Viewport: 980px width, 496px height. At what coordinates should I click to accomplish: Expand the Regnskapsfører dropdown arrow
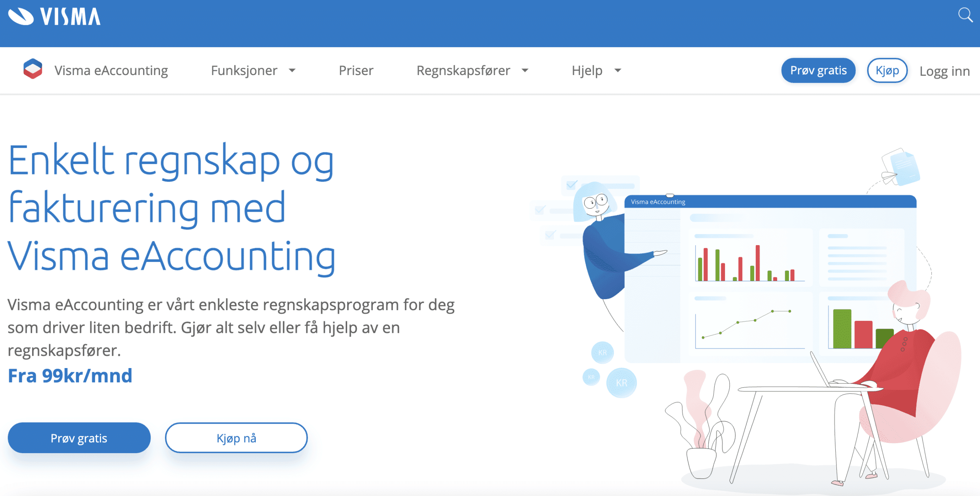coord(525,70)
